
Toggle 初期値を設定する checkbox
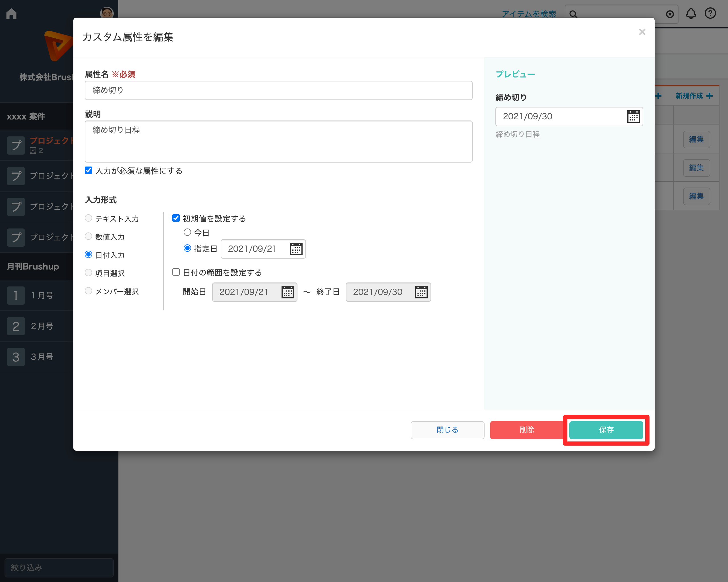click(176, 218)
